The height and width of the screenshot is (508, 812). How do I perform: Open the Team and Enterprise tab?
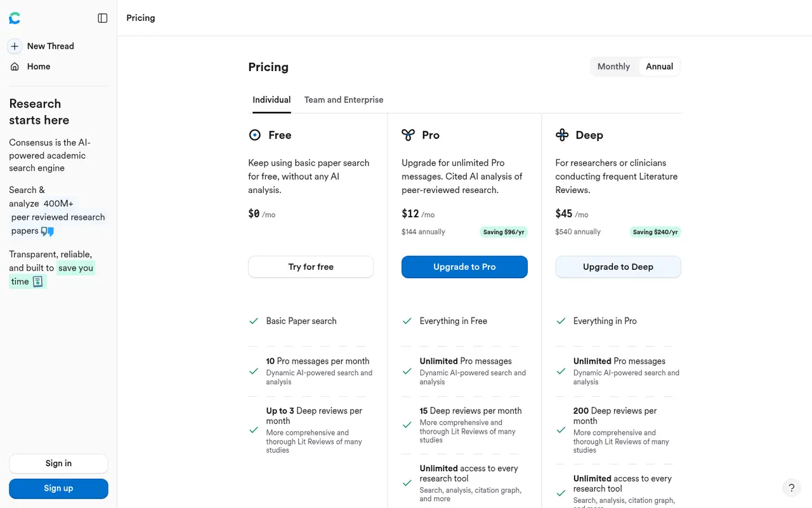[x=344, y=100]
